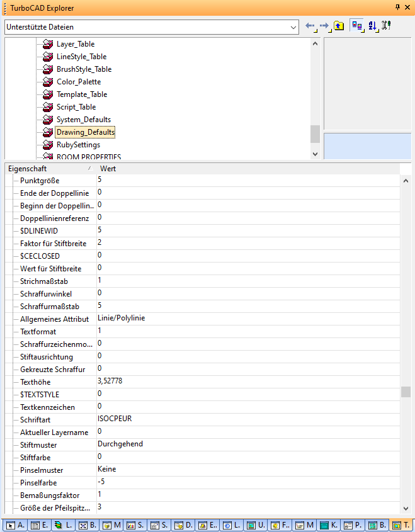Click the property list scroll down arrow
This screenshot has width=415, height=532.
[x=406, y=508]
